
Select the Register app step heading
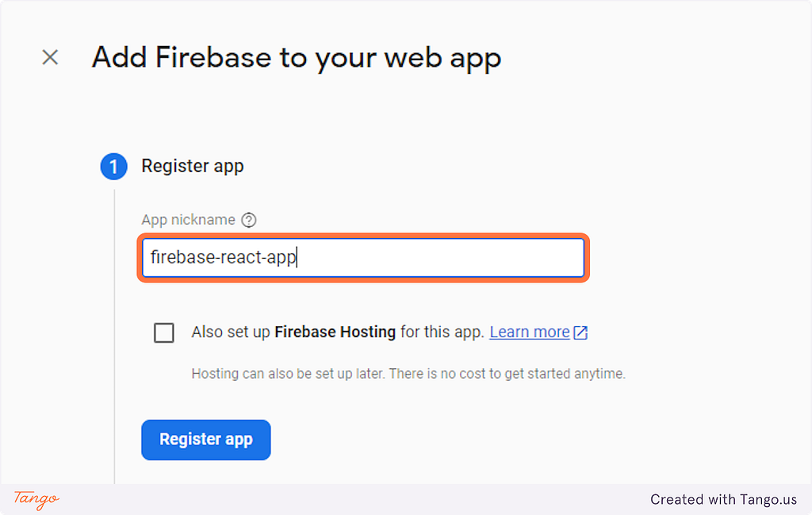coord(193,167)
